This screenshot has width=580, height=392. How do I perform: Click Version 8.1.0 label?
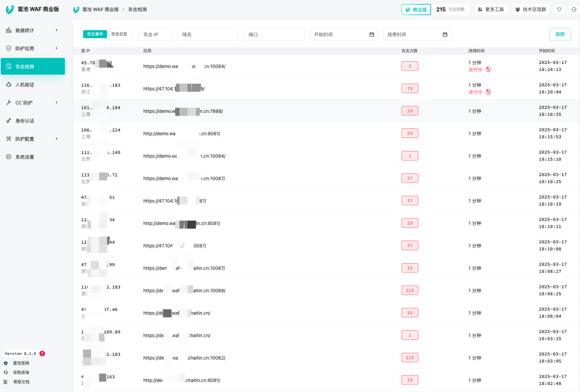(20, 353)
